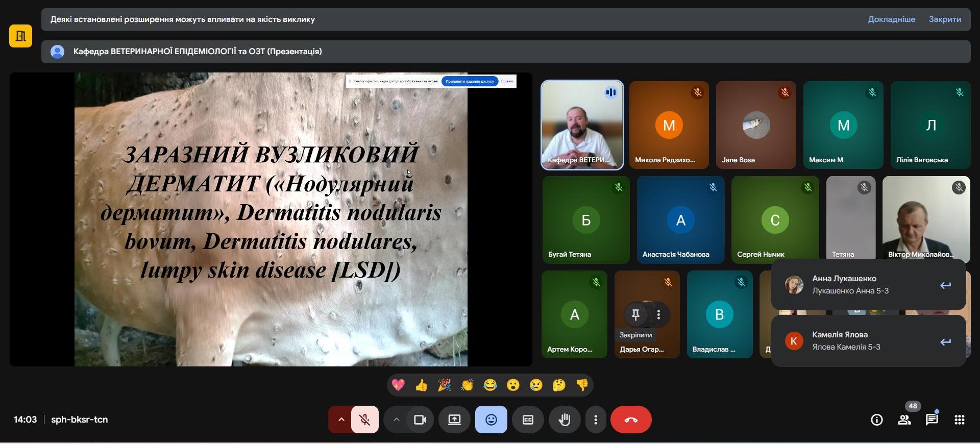
Task: Select Микола Радзихо... participant tile
Action: tap(669, 125)
